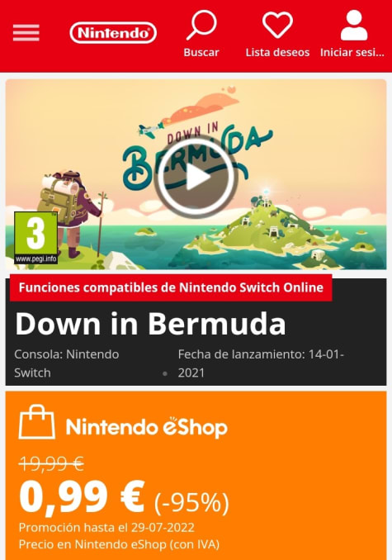Click the Nintendo eShop logo text
392x560 pixels.
(147, 427)
